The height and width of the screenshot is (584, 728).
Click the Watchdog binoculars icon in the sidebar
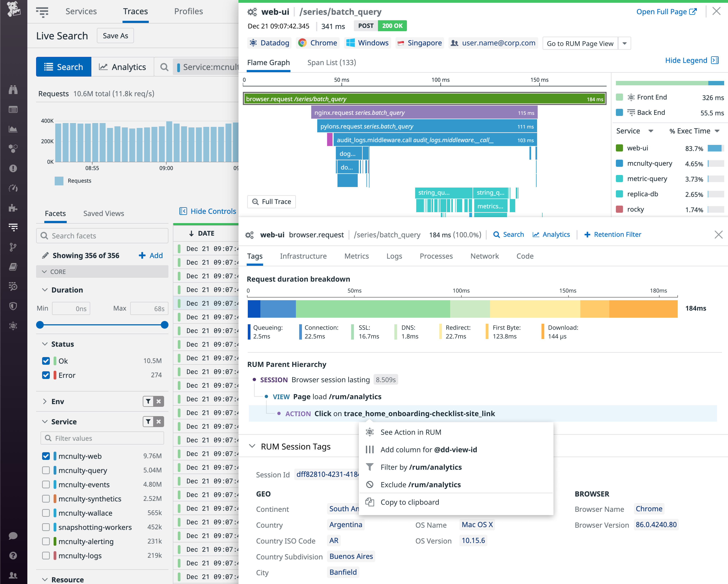point(13,90)
